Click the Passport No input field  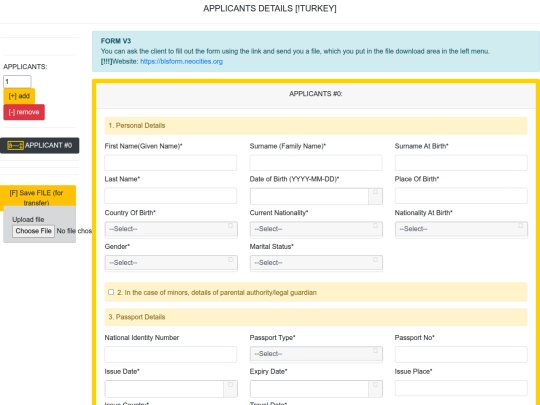[x=461, y=354]
